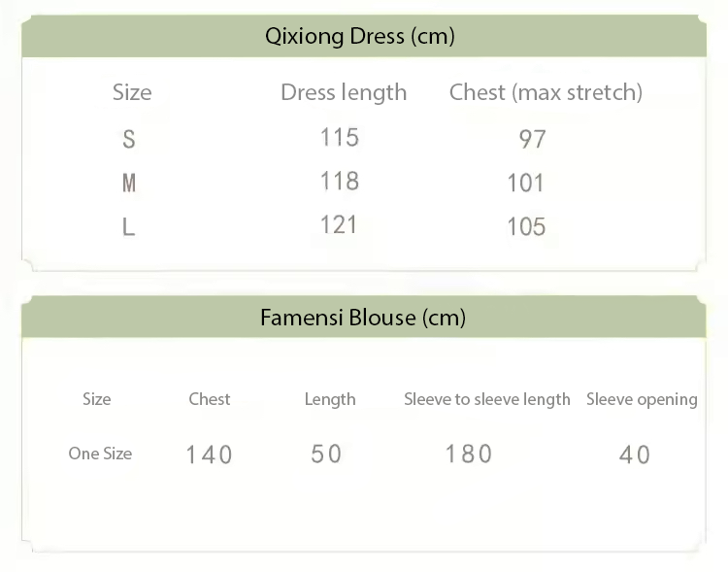Screen dimensions: 728x572
Task: Click the M size row label
Action: (x=129, y=183)
